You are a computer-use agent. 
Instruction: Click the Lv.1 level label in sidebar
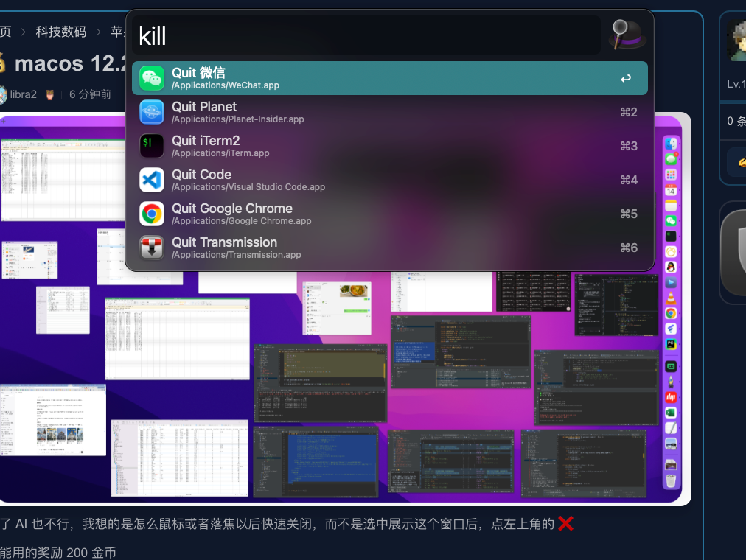tap(736, 84)
